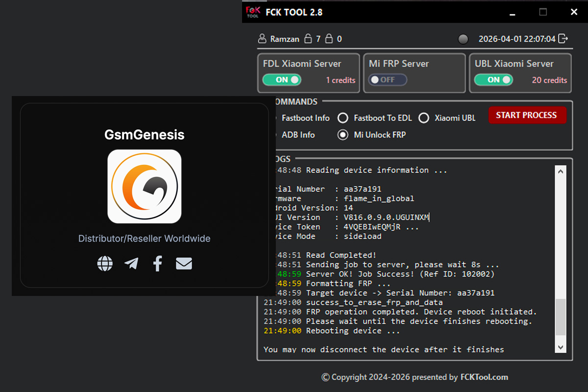Click the gray status indicator circle
This screenshot has height=392, width=588.
(463, 39)
